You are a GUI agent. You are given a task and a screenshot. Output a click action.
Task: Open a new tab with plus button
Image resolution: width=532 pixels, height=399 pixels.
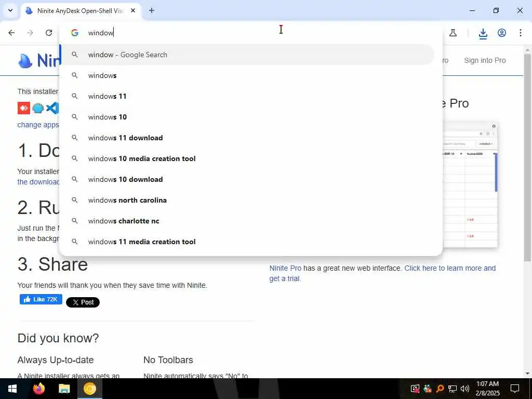(152, 10)
